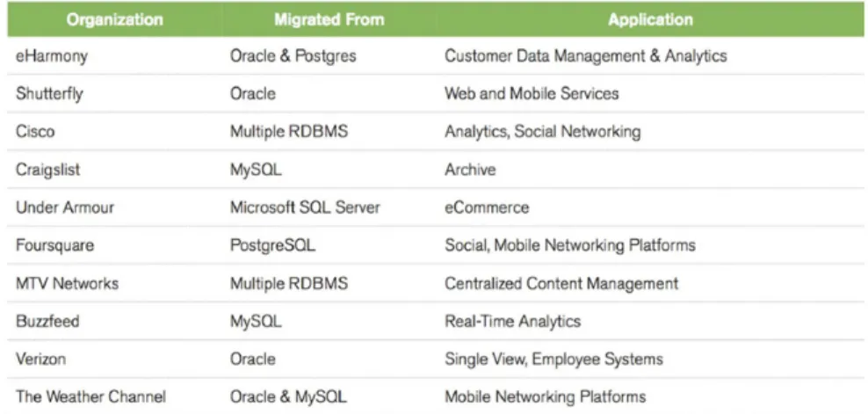This screenshot has height=414, width=868.
Task: Select the eHarmony organization cell
Action: click(x=52, y=56)
